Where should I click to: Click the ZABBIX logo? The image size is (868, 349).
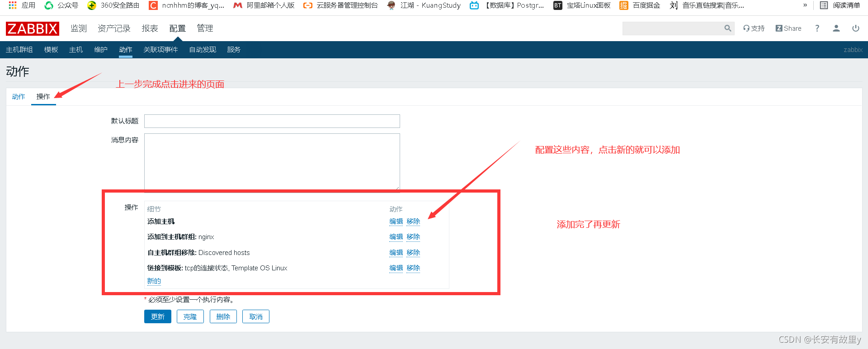(33, 28)
